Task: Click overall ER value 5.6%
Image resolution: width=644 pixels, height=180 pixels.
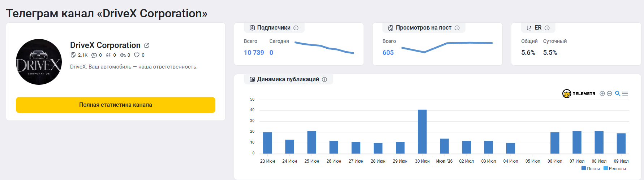Action: 528,53
